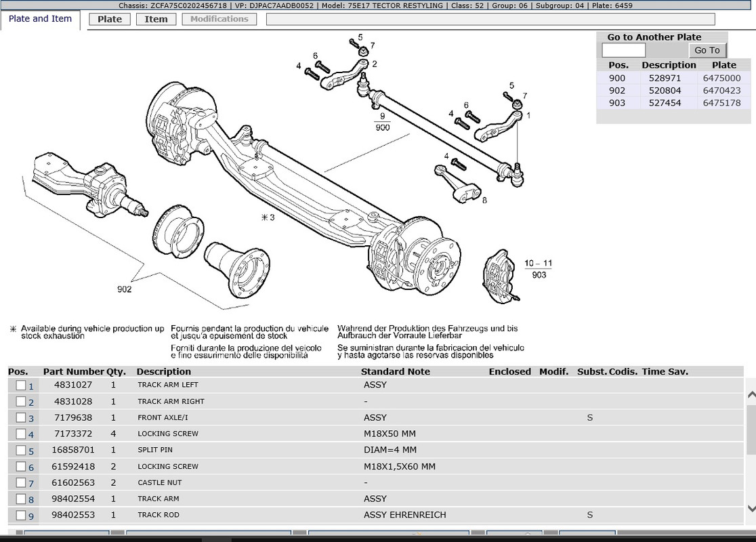The image size is (756, 542).
Task: Click the M18X1,5X60 MM standard note
Action: (400, 467)
